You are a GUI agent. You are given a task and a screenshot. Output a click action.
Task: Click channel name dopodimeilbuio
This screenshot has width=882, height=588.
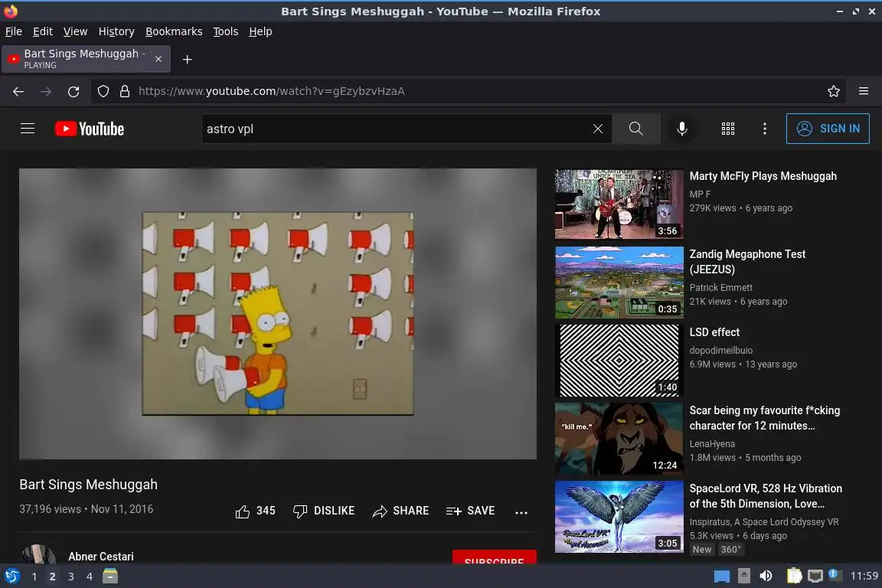(721, 351)
